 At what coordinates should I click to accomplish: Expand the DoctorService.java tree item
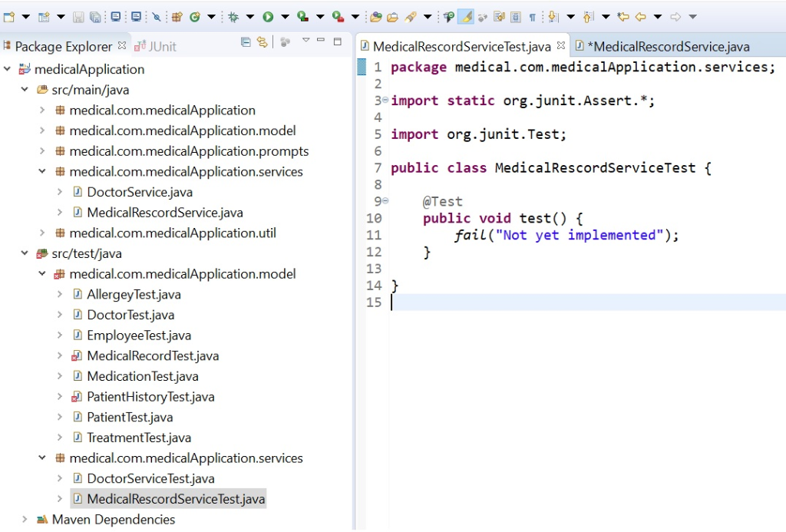[x=60, y=192]
